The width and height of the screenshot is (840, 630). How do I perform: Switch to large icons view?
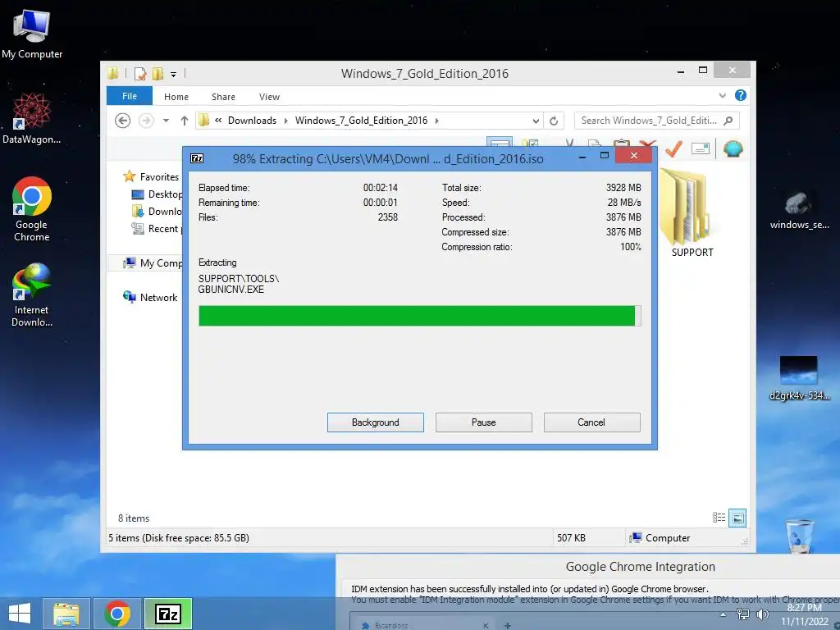(x=737, y=518)
